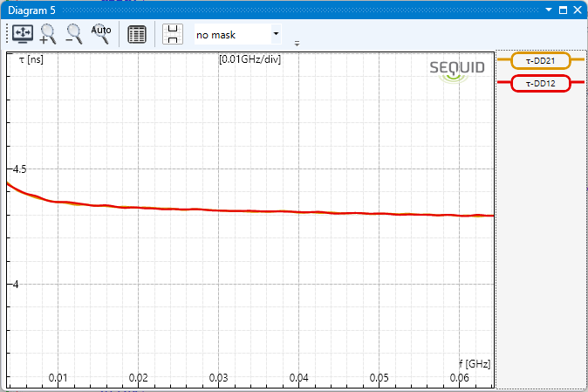588x392 pixels.
Task: Open the data table view icon
Action: tap(137, 35)
